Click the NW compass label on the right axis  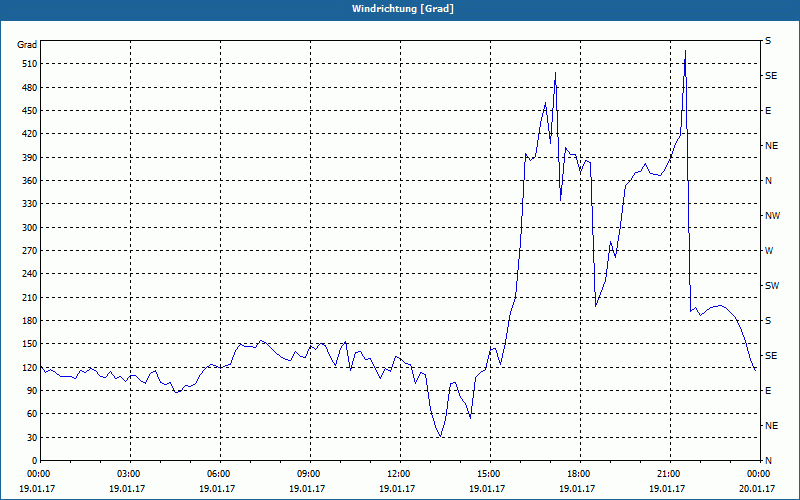(772, 216)
